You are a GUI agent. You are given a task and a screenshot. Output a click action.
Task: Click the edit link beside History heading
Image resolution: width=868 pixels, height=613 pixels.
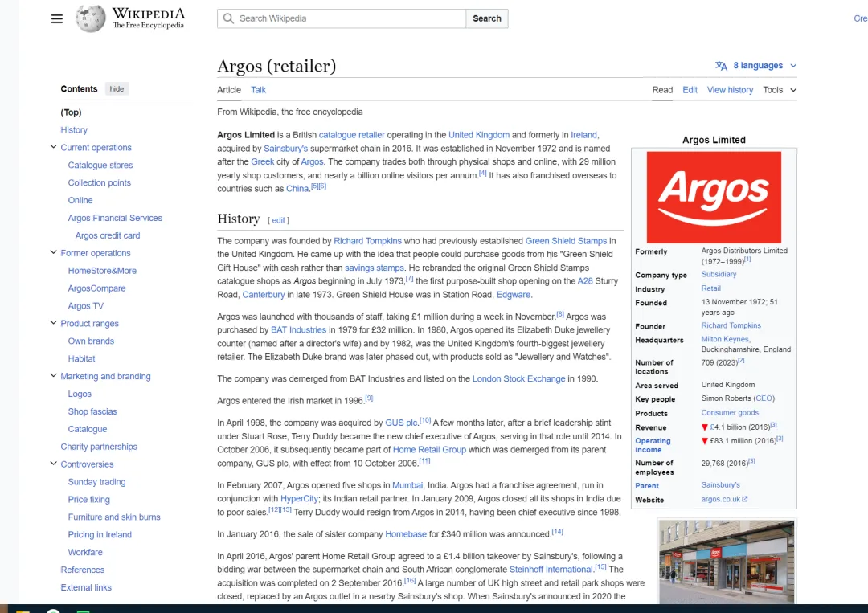(278, 220)
